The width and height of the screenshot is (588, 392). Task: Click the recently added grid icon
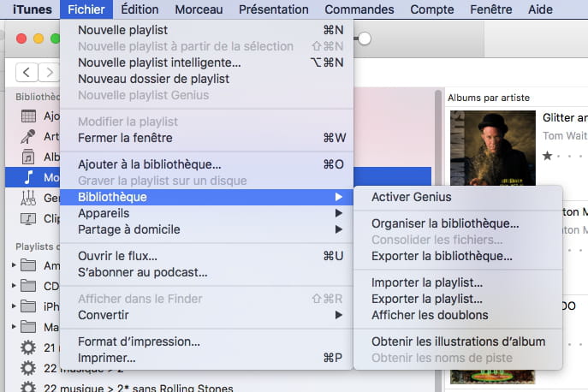point(28,116)
